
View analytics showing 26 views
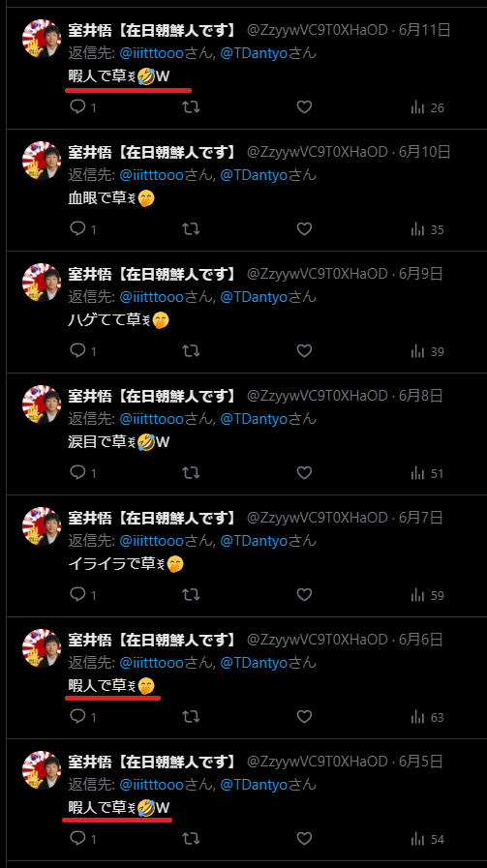[427, 107]
